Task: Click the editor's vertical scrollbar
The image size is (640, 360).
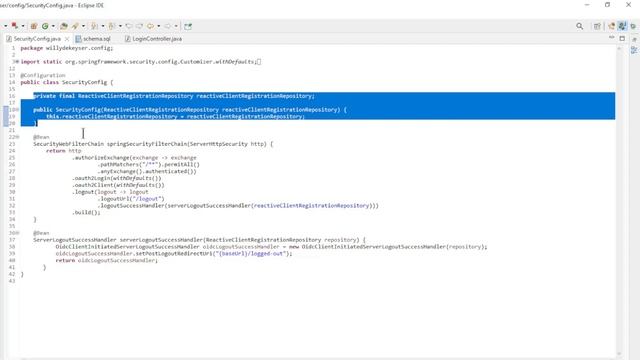Action: click(x=619, y=201)
